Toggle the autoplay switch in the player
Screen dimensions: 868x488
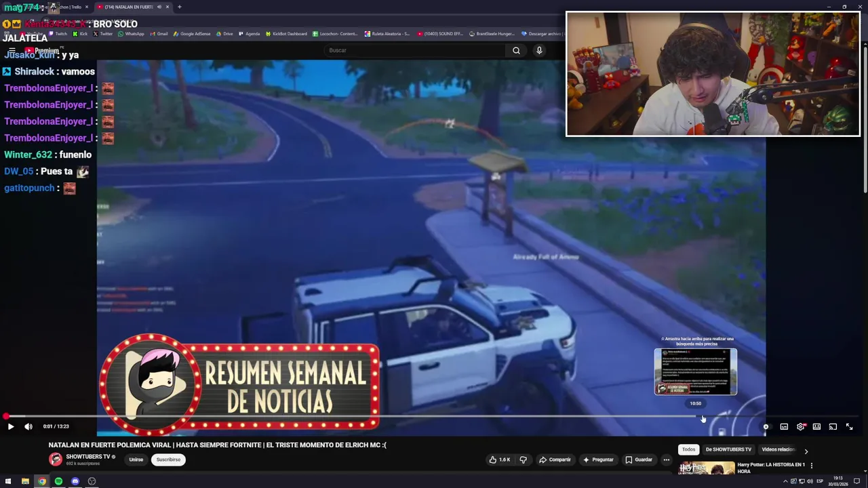766,426
